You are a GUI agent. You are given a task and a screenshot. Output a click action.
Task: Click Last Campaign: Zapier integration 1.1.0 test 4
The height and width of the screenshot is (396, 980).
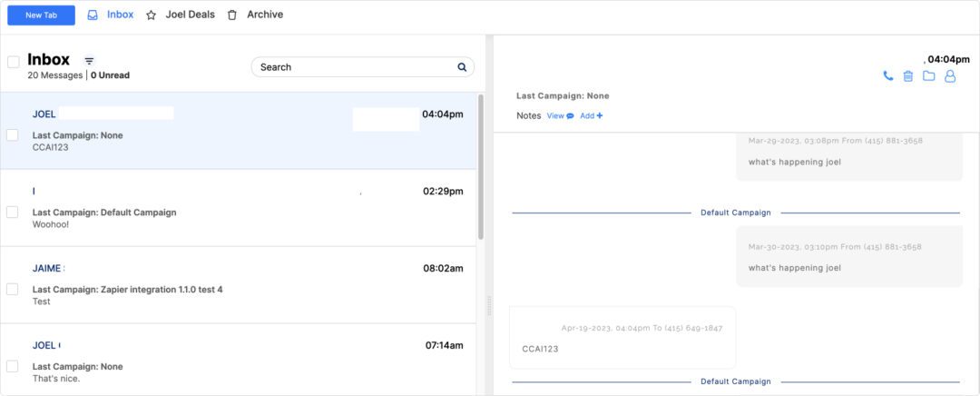click(x=128, y=290)
